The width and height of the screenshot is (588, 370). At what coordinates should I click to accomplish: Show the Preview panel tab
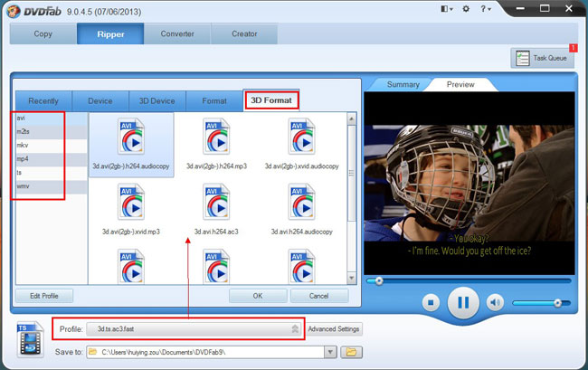click(x=460, y=84)
